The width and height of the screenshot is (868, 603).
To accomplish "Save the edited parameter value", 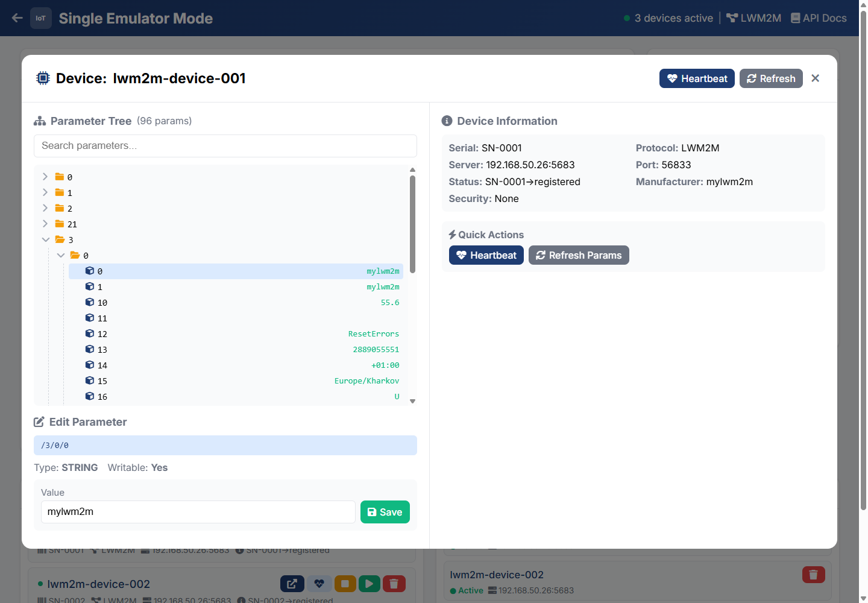I will [385, 512].
